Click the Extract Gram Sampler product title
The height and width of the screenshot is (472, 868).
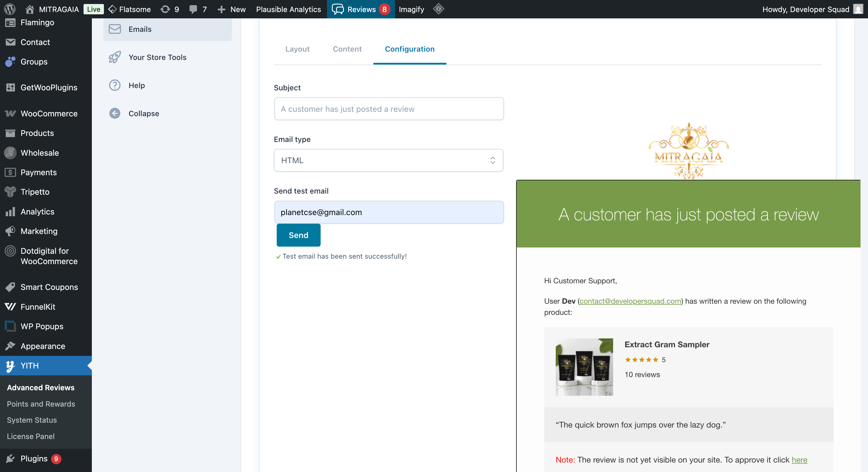(667, 344)
